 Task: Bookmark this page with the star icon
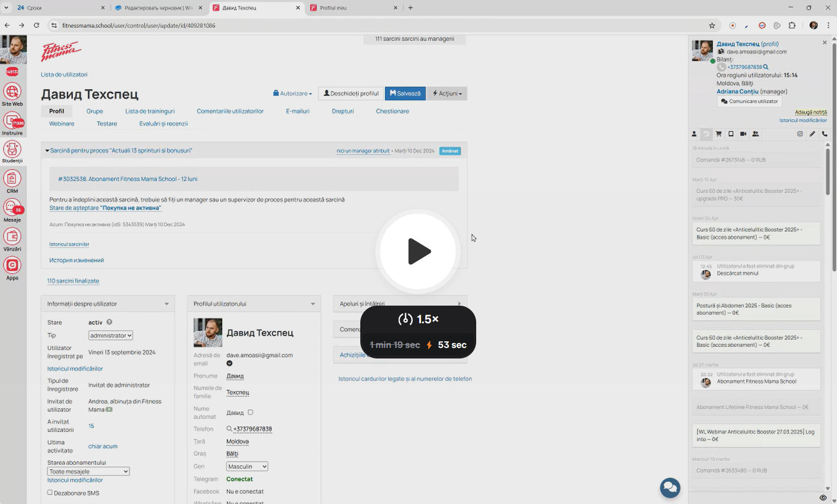coord(712,25)
